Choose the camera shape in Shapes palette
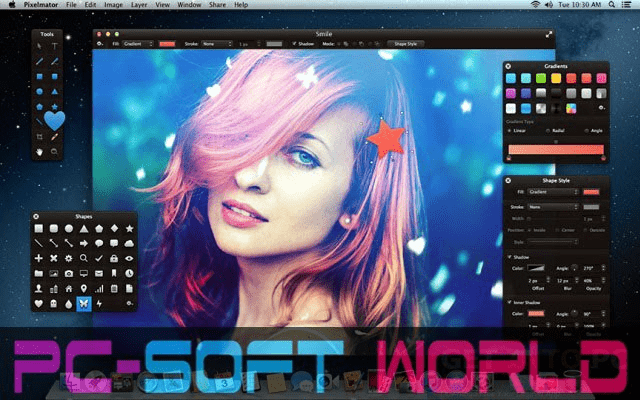The image size is (640, 400). [69, 273]
